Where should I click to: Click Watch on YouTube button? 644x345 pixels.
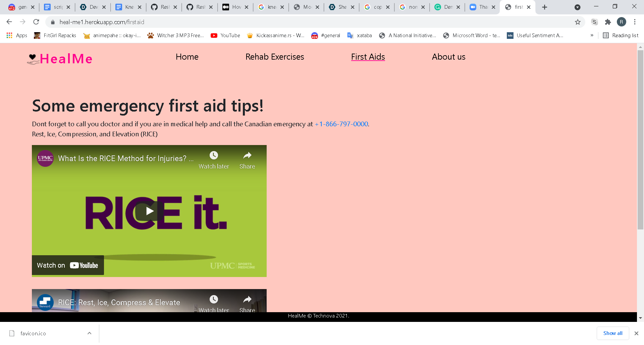point(68,265)
